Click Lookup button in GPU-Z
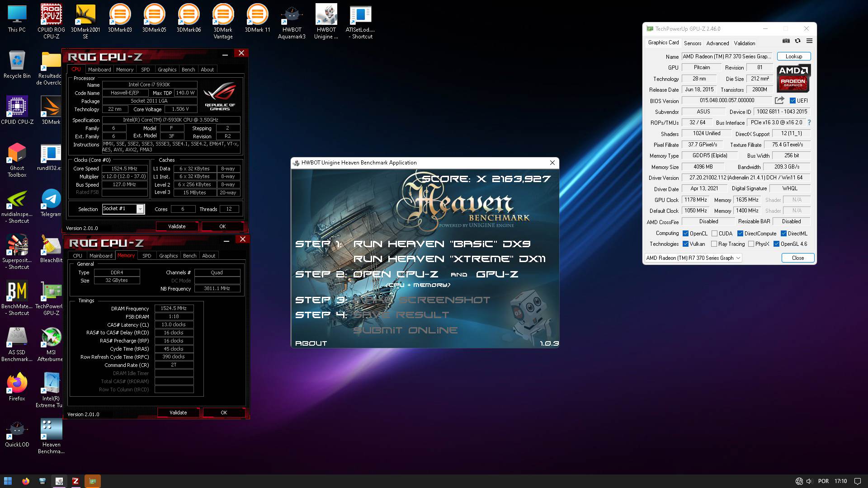868x488 pixels. [x=793, y=56]
